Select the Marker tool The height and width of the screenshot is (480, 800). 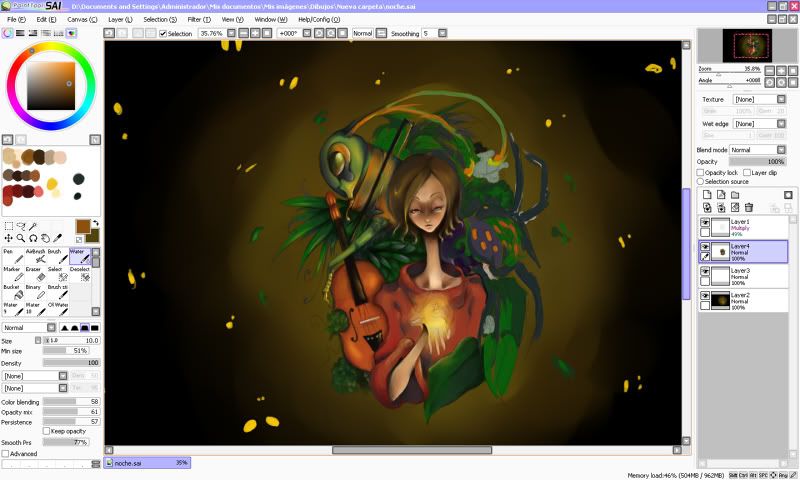pyautogui.click(x=13, y=274)
